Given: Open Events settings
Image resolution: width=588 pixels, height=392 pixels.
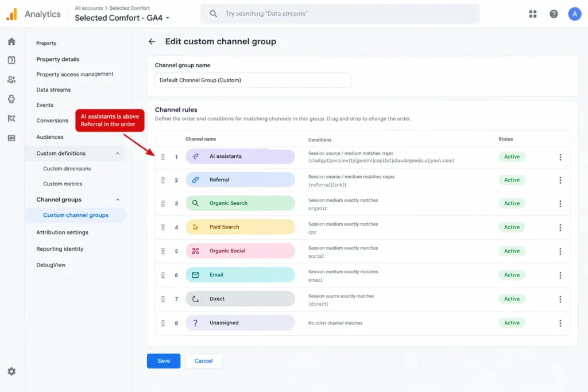Looking at the screenshot, I should click(x=45, y=105).
